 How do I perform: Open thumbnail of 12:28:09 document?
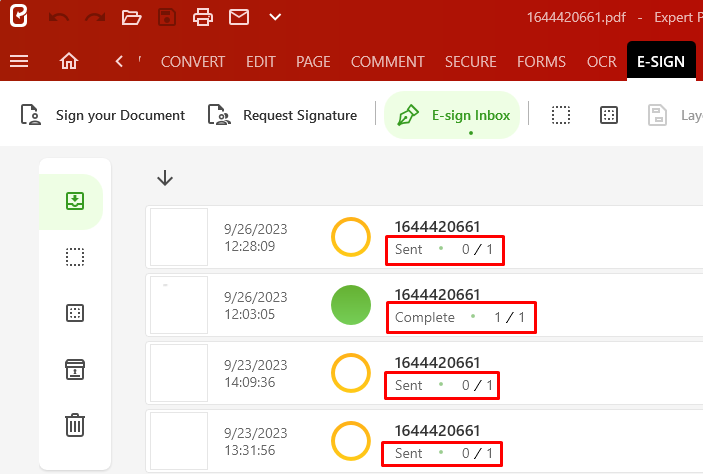[x=179, y=237]
